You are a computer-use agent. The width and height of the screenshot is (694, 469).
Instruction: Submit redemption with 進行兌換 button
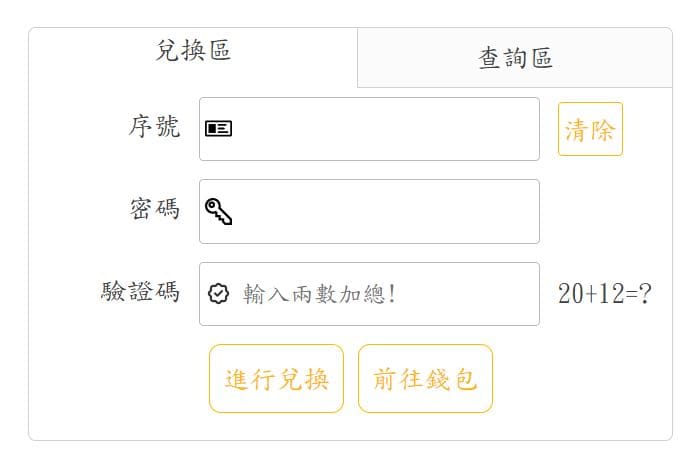(276, 379)
